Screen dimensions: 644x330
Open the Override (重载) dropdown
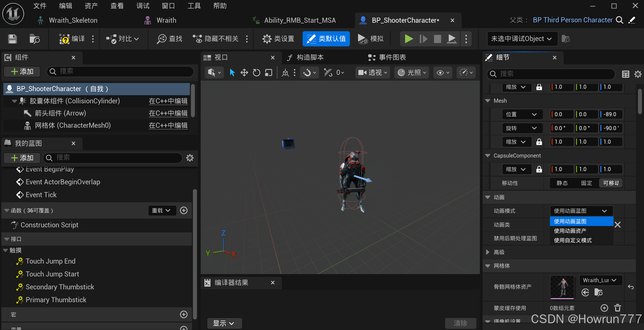click(x=162, y=211)
